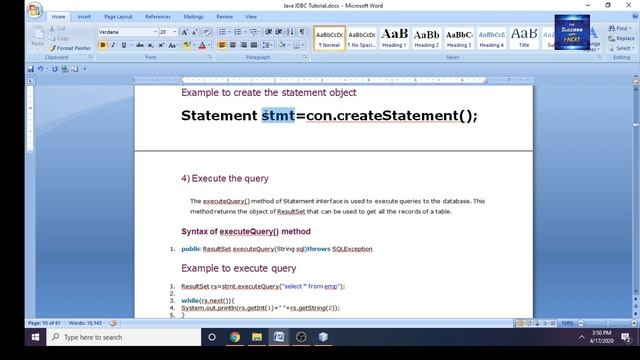Open Google Chrome from the taskbar
Image resolution: width=640 pixels, height=360 pixels.
(x=235, y=337)
